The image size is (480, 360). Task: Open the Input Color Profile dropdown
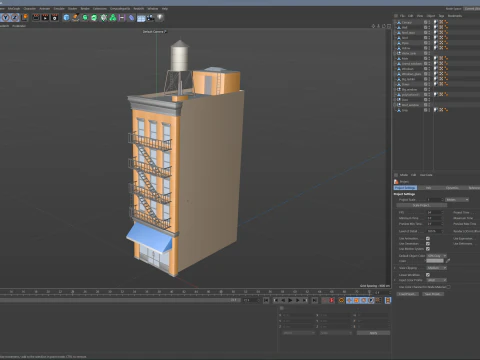pos(437,280)
